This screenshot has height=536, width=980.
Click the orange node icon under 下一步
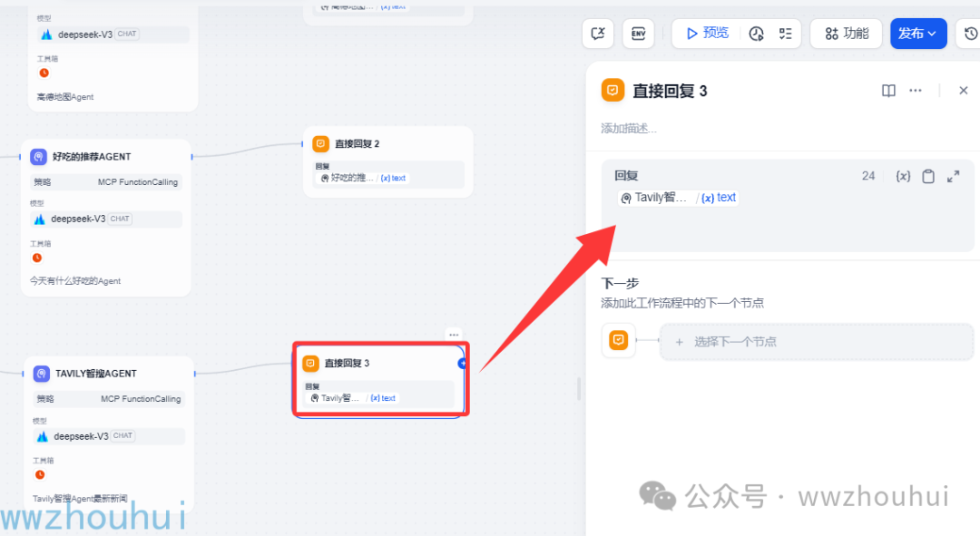[618, 340]
